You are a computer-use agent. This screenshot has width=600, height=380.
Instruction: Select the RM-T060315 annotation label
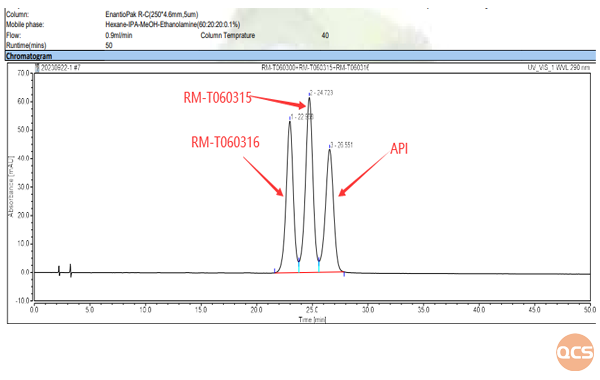(x=217, y=98)
